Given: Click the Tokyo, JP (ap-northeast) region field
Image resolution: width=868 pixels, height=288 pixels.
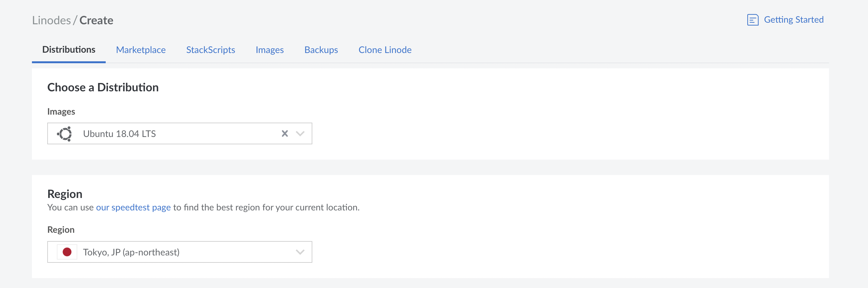Looking at the screenshot, I should click(x=179, y=252).
